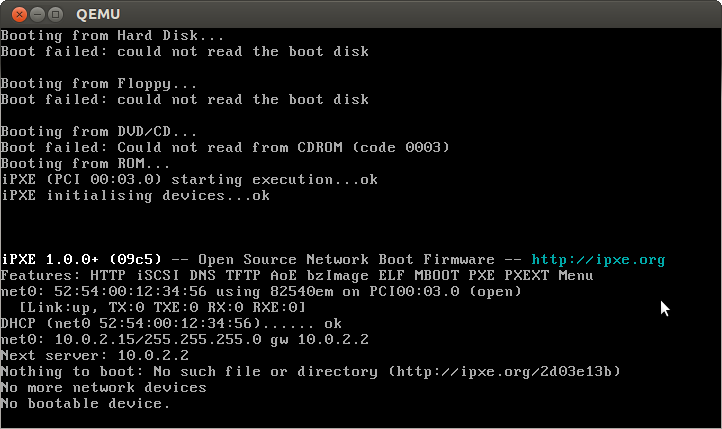Close the QEMU window
This screenshot has width=722, height=429.
tap(13, 14)
